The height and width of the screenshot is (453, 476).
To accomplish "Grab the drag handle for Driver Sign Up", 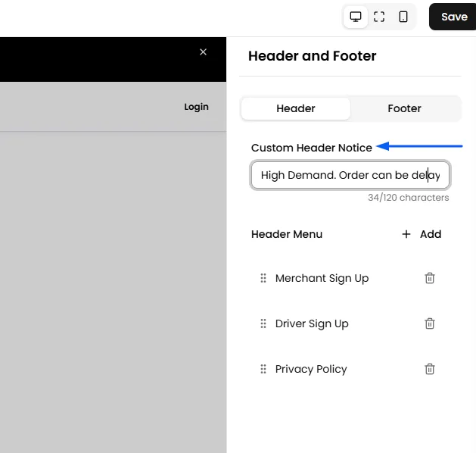I will (x=263, y=323).
